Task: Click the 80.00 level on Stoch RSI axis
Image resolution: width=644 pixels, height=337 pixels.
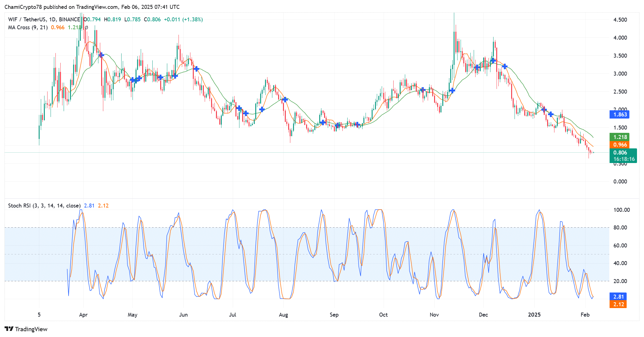Action: click(x=620, y=228)
